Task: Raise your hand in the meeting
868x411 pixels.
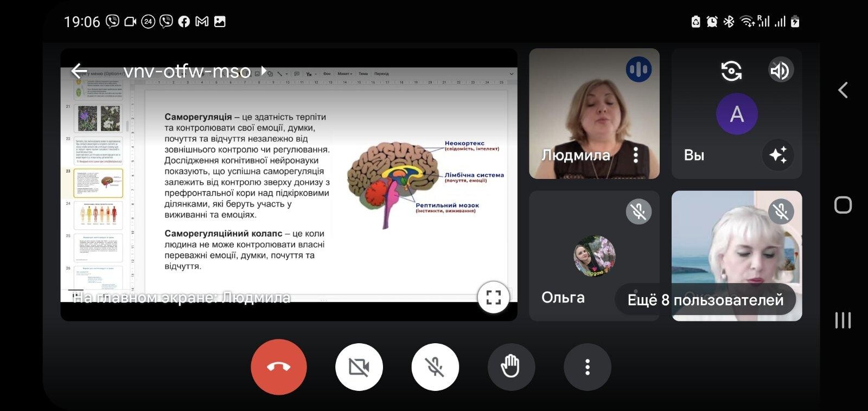Action: 511,367
